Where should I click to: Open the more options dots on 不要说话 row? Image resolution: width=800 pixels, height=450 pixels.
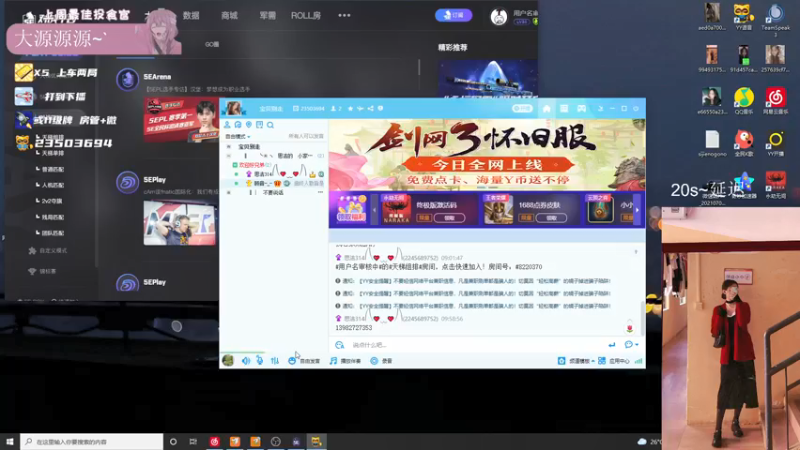320,192
